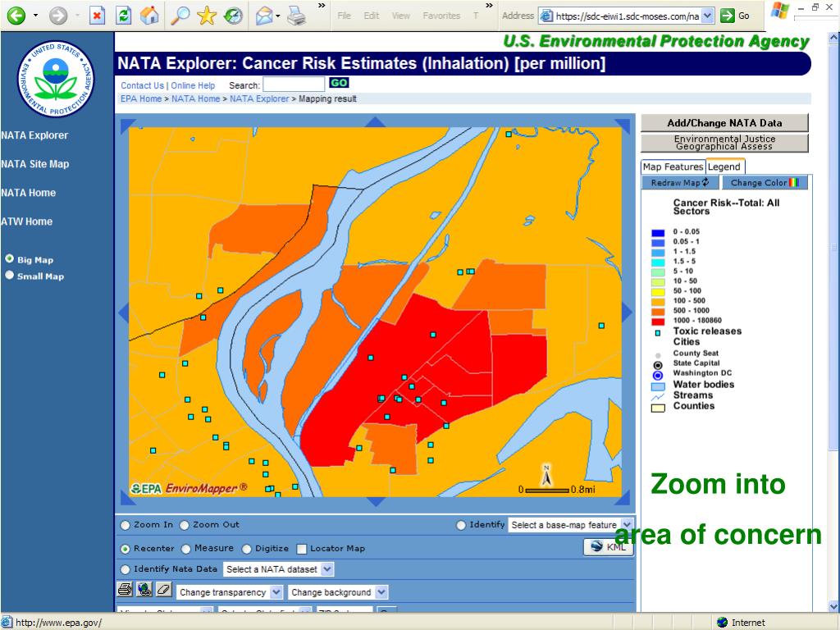The image size is (840, 630).
Task: Select the Measure radio button
Action: click(x=186, y=549)
